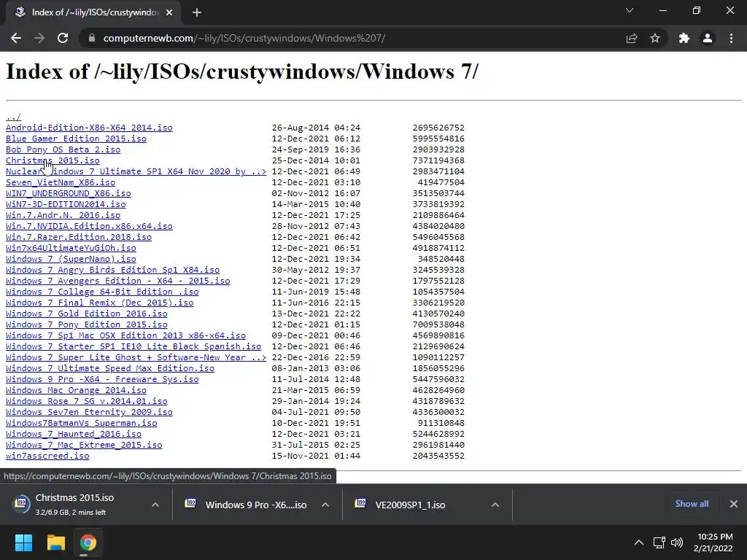
Task: Download Windows 7 College 64-Bit Edition iso
Action: [x=102, y=292]
